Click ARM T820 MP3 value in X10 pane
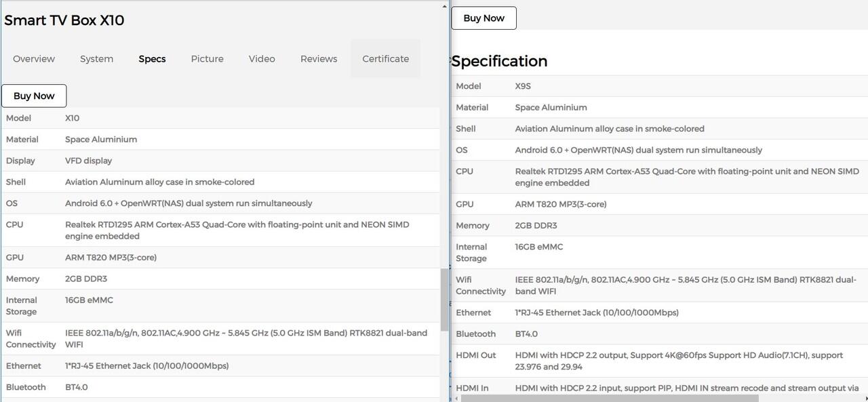868x402 pixels. tap(111, 258)
